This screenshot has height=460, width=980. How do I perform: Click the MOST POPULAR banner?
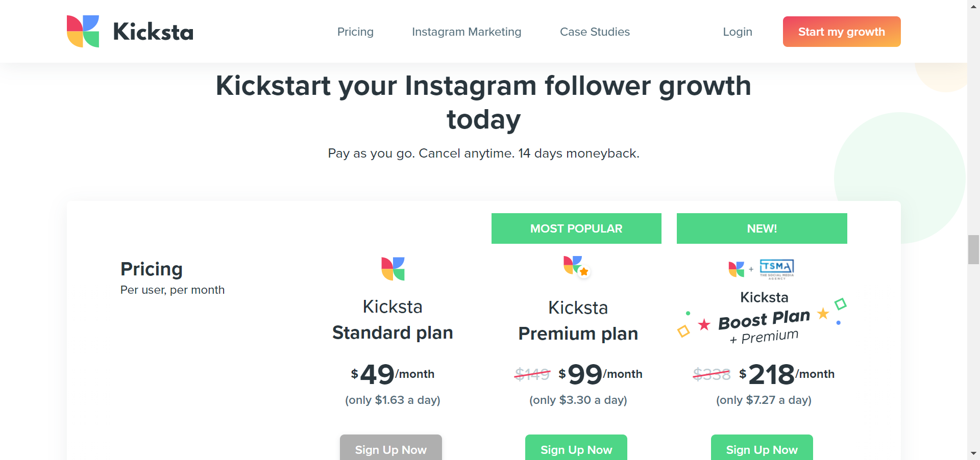[x=576, y=228]
